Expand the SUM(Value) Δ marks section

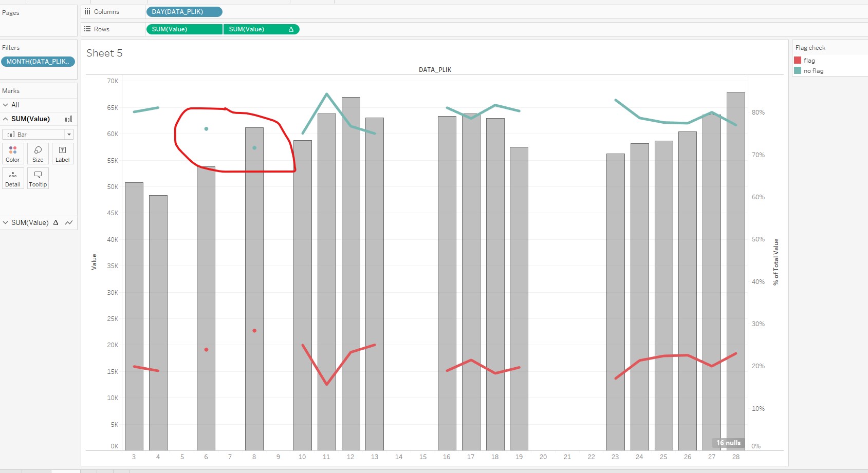[x=6, y=222]
